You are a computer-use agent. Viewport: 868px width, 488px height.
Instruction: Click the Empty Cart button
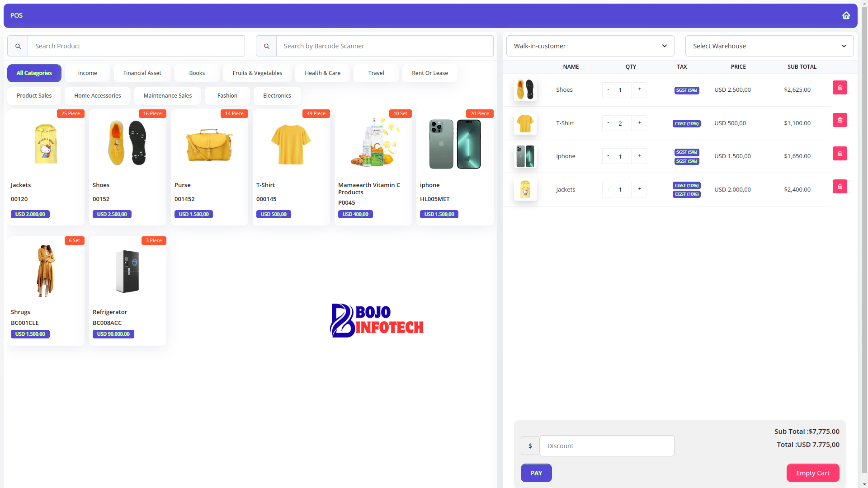pyautogui.click(x=812, y=473)
